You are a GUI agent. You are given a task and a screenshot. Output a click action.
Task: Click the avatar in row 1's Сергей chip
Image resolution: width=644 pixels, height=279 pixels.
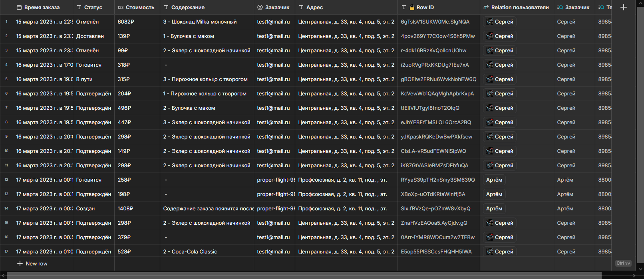click(490, 22)
